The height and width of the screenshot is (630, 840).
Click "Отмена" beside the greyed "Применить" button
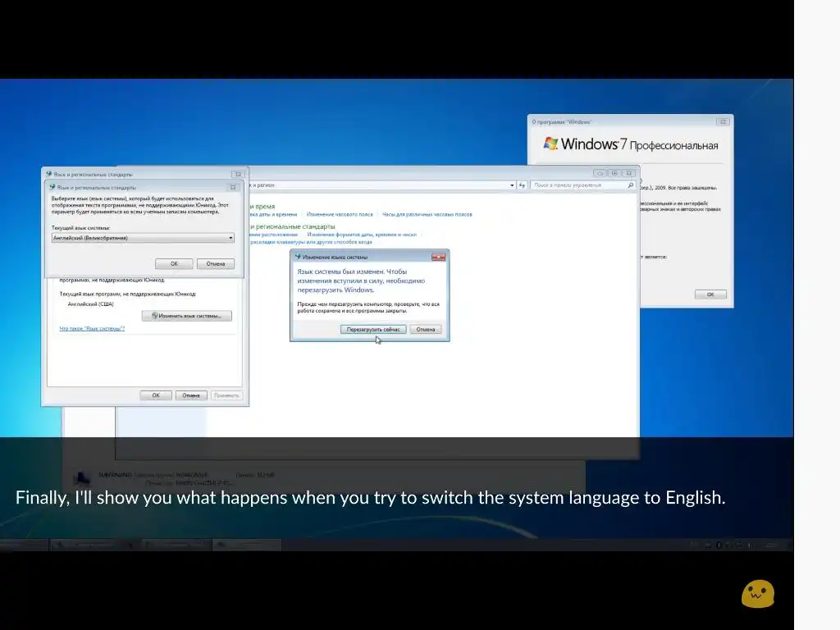pyautogui.click(x=190, y=395)
